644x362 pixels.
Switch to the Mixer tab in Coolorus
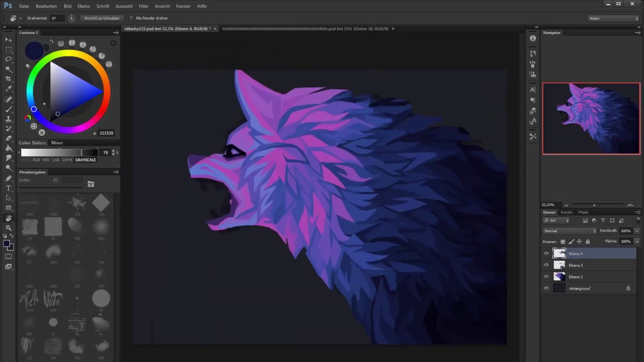(57, 143)
